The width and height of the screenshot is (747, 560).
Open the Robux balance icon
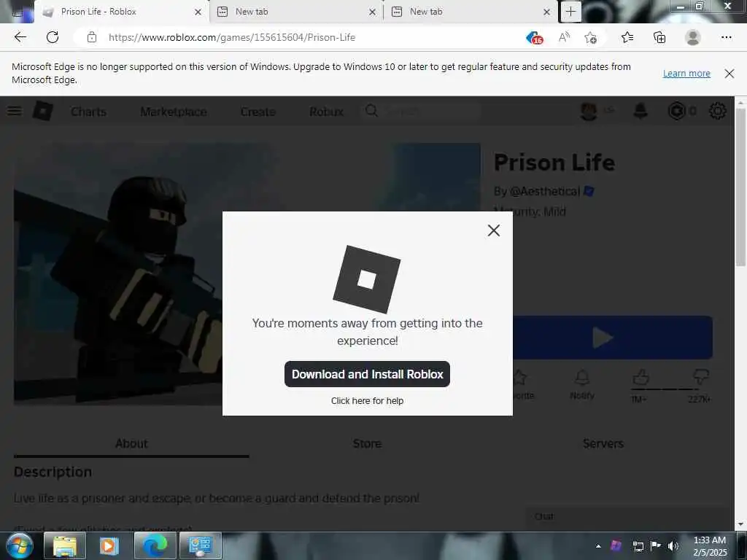pos(676,111)
